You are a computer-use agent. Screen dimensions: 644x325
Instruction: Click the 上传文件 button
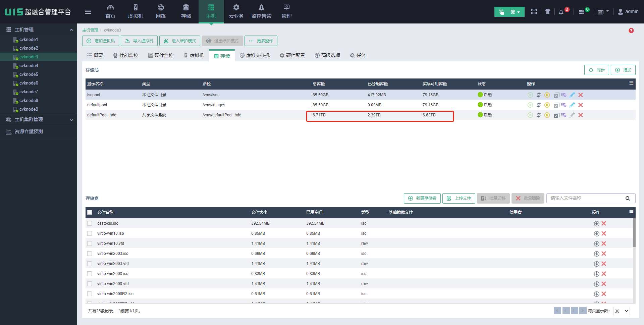click(x=459, y=198)
